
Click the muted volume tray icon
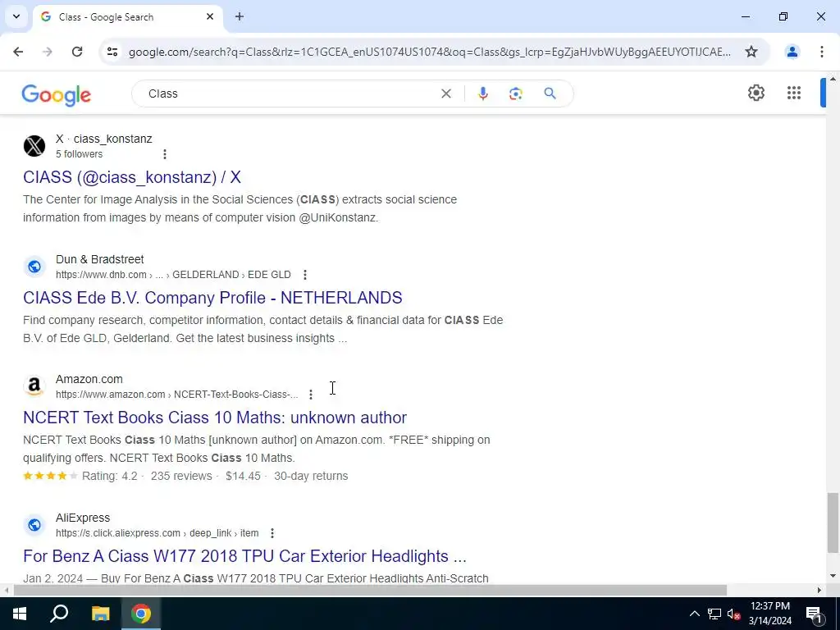point(734,614)
